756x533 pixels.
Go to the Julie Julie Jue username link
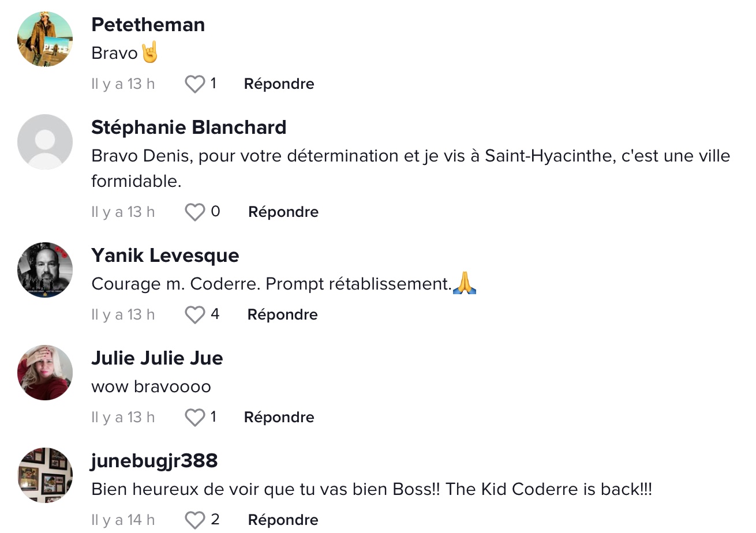(157, 358)
